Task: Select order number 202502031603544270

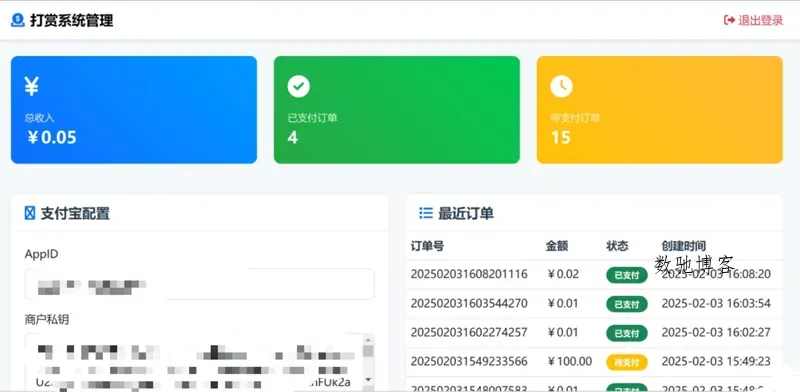Action: (x=469, y=304)
